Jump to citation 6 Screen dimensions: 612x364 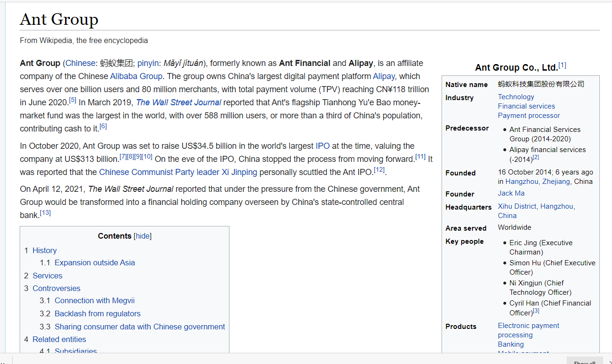103,126
